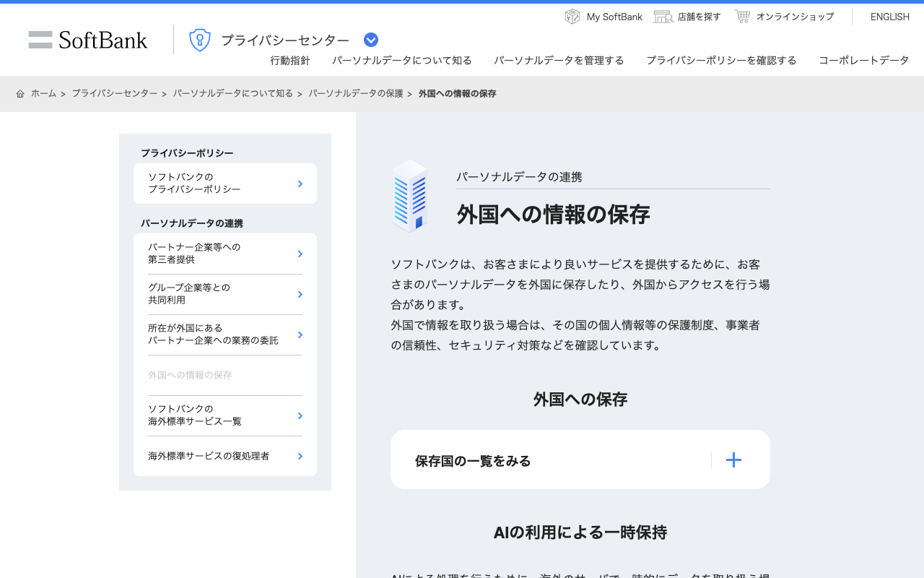
Task: Open オンラインショップ link
Action: [x=795, y=17]
